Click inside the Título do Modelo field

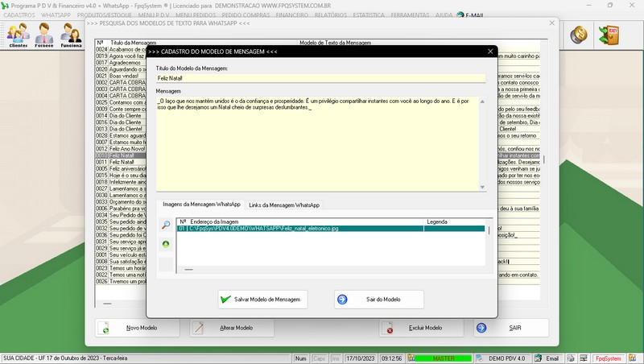pyautogui.click(x=320, y=79)
